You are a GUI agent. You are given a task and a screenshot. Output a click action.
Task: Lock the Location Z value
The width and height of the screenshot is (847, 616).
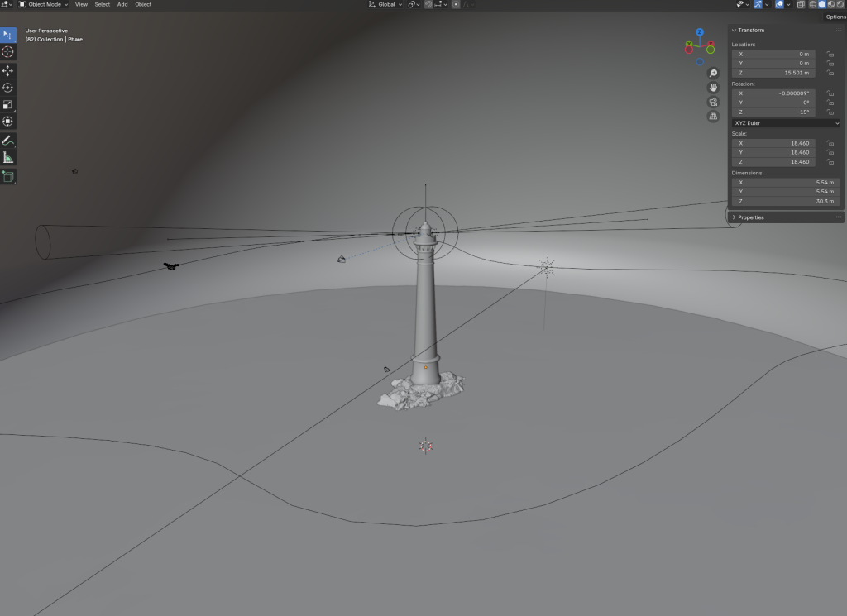click(x=830, y=73)
